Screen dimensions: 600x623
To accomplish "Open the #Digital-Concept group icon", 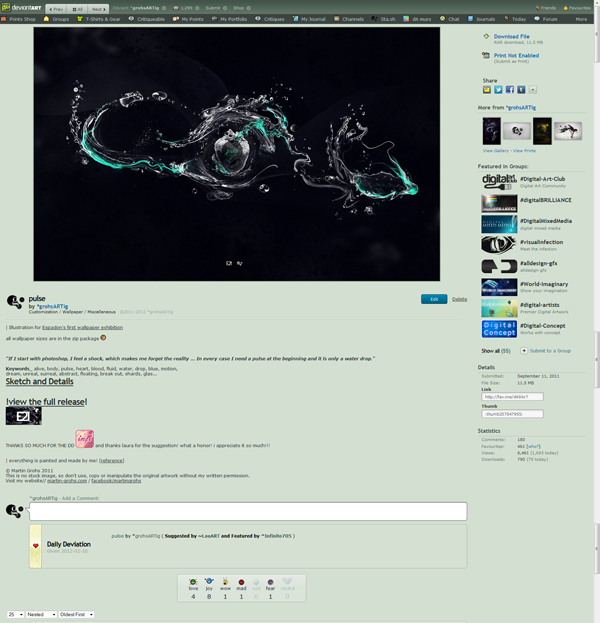I will pyautogui.click(x=499, y=329).
